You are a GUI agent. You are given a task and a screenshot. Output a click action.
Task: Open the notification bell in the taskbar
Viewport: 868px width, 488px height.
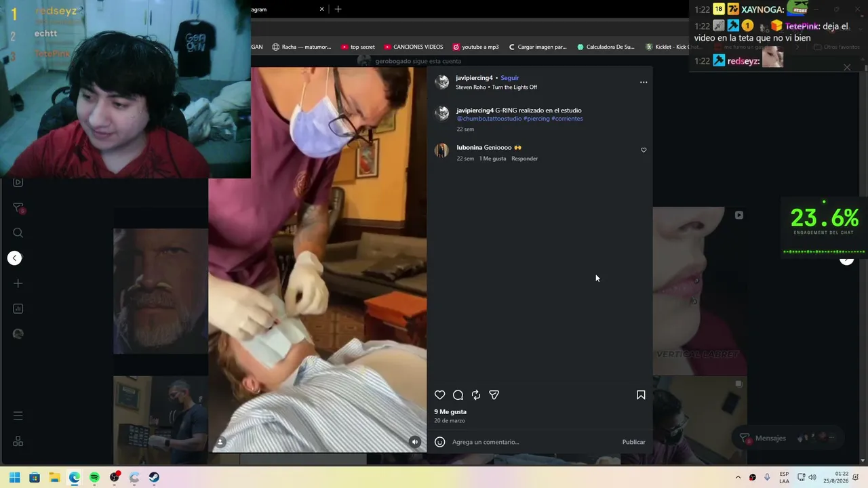point(857,477)
